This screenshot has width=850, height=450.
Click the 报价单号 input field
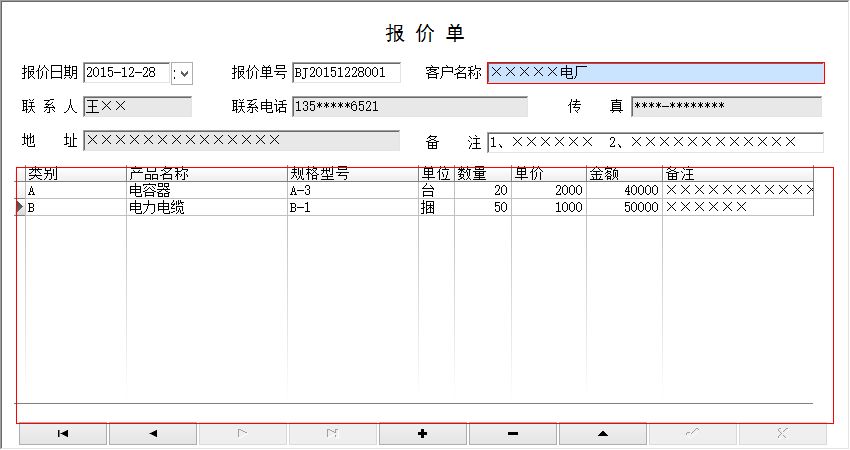(x=346, y=73)
